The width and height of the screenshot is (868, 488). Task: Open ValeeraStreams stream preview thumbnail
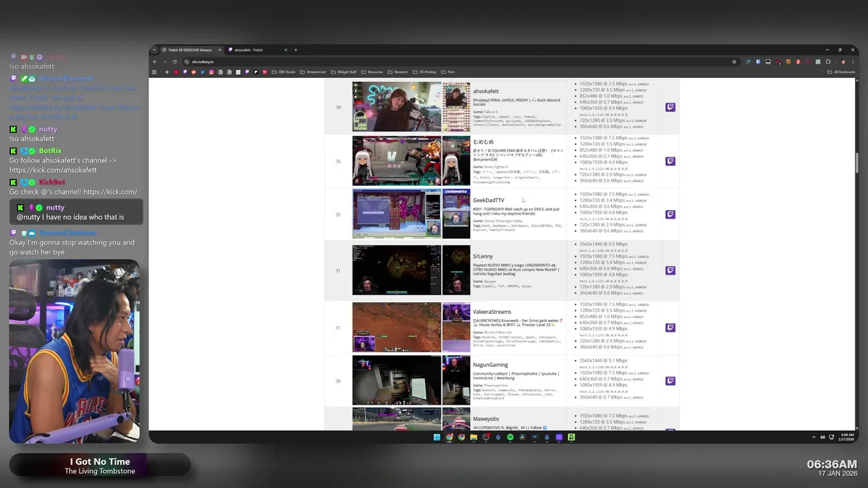click(397, 327)
